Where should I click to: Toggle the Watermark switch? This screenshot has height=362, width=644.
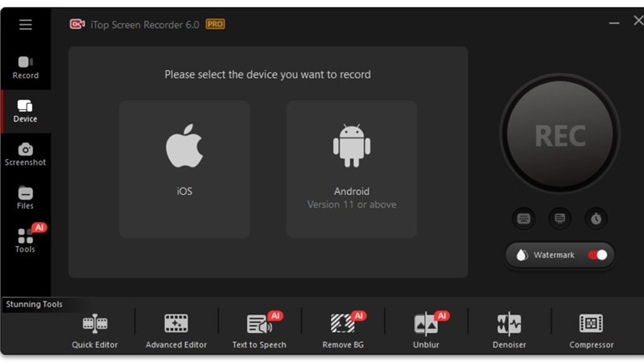pyautogui.click(x=597, y=255)
